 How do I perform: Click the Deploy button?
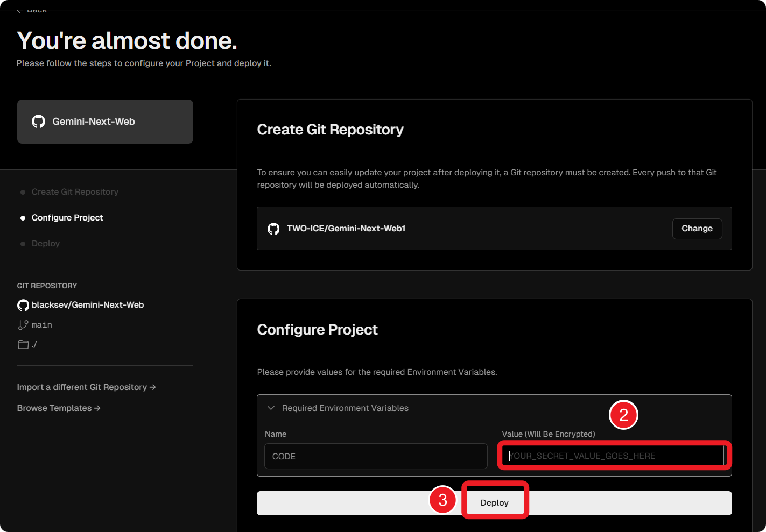coord(494,503)
